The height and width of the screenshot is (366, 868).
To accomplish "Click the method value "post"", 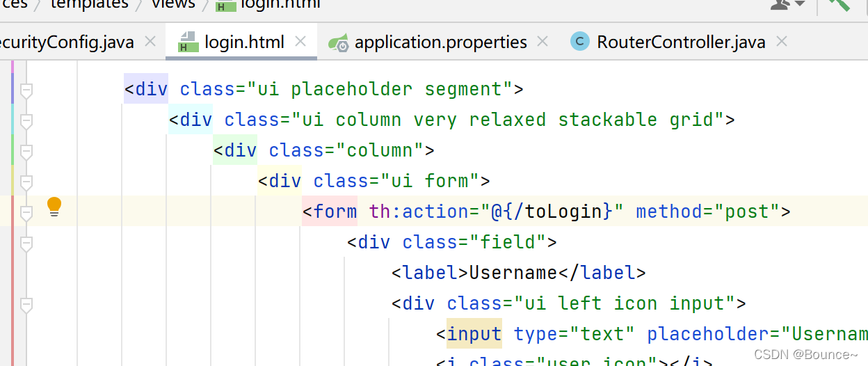I will (748, 212).
